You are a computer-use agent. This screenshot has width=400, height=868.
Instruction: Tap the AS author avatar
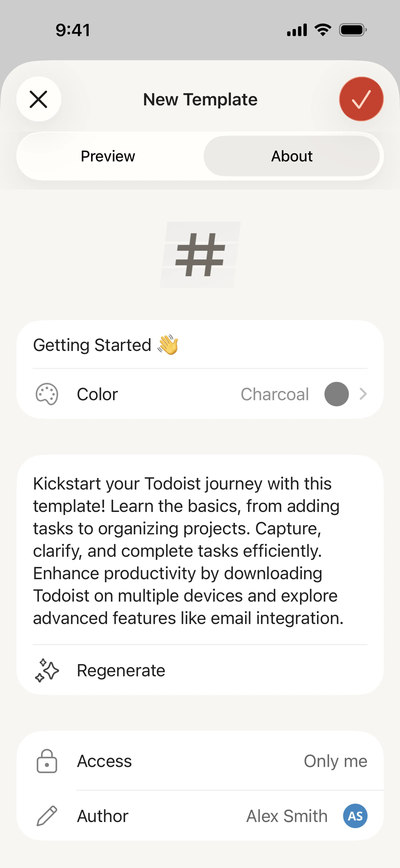click(355, 816)
